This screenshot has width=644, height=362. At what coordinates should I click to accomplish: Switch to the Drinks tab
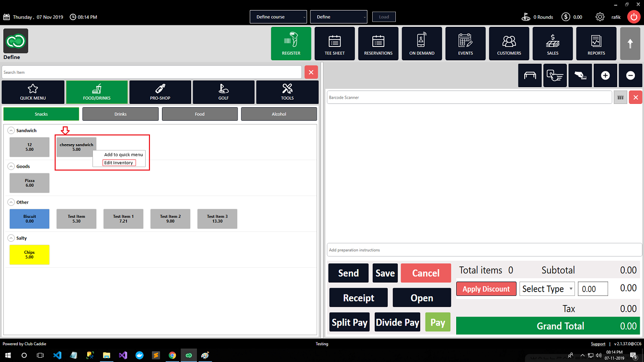click(x=120, y=114)
